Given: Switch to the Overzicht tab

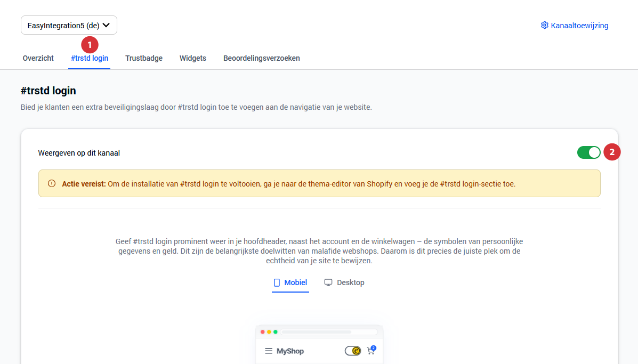Looking at the screenshot, I should pyautogui.click(x=38, y=58).
